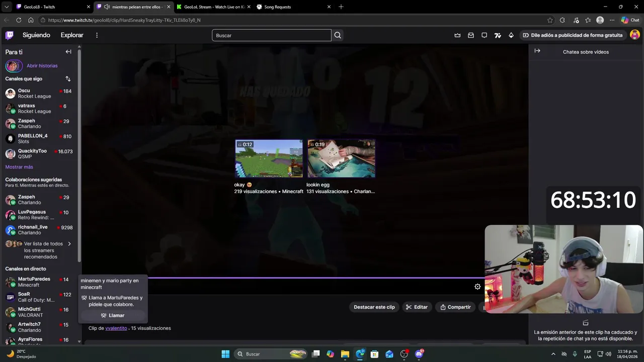Open the browser settings and more menu

tap(612, 20)
